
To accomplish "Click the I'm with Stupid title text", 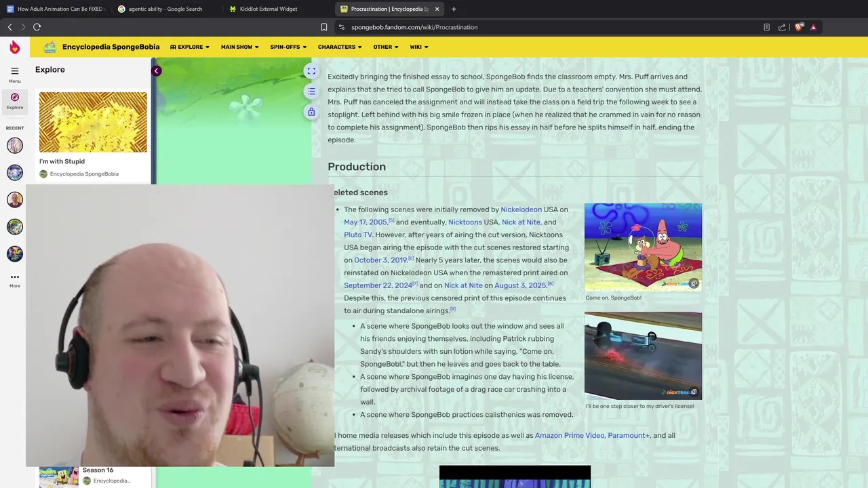I will [62, 161].
